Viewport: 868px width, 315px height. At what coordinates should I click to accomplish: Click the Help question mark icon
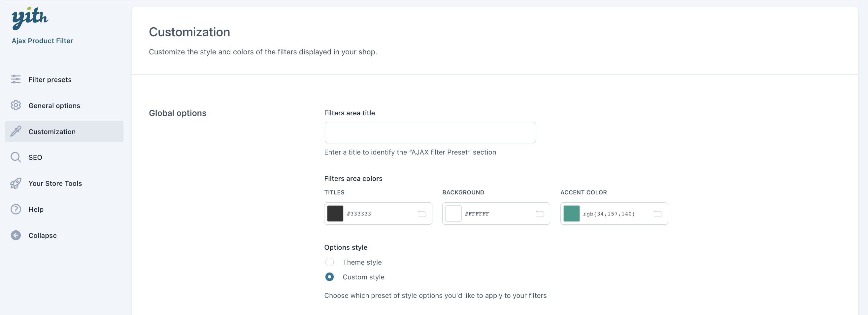(x=16, y=209)
